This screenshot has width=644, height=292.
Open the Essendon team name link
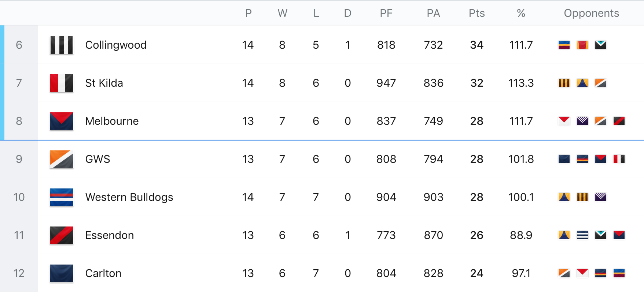[x=110, y=235]
